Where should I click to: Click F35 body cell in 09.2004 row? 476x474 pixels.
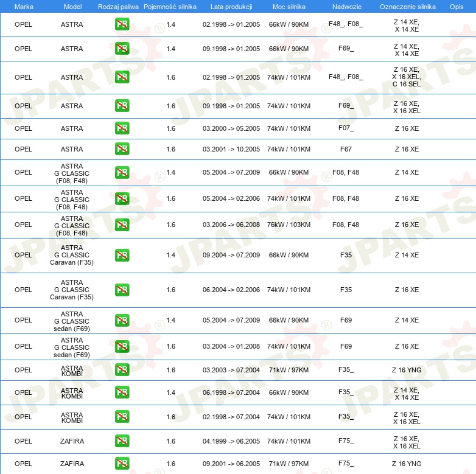coord(346,255)
